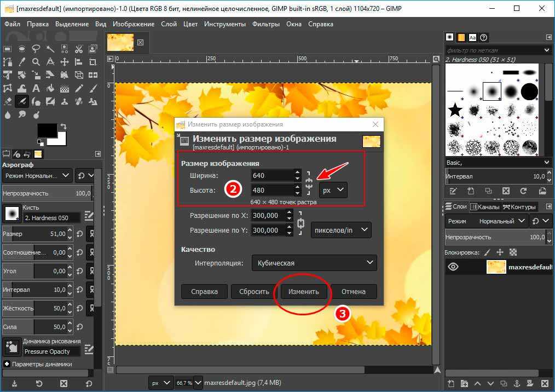Viewport: 555px width, 392px height.
Task: Expand the Параметры динамики section
Action: (7, 364)
